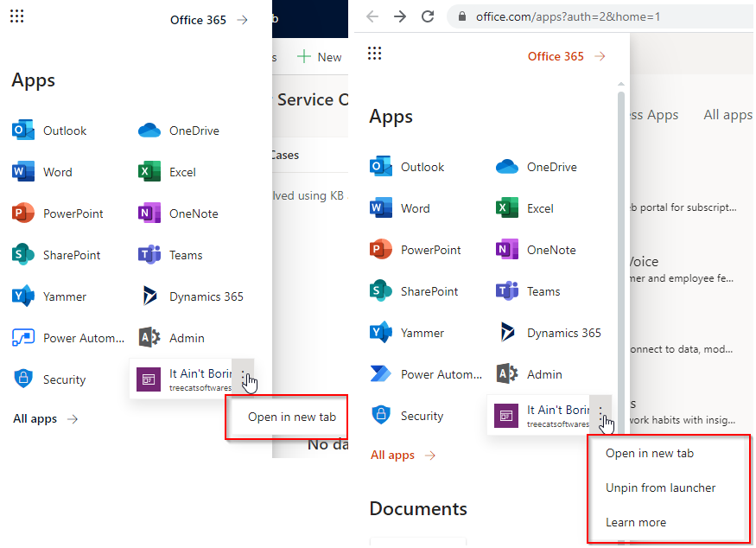
Task: Click the scrollbar up arrow in launcher
Action: [621, 84]
